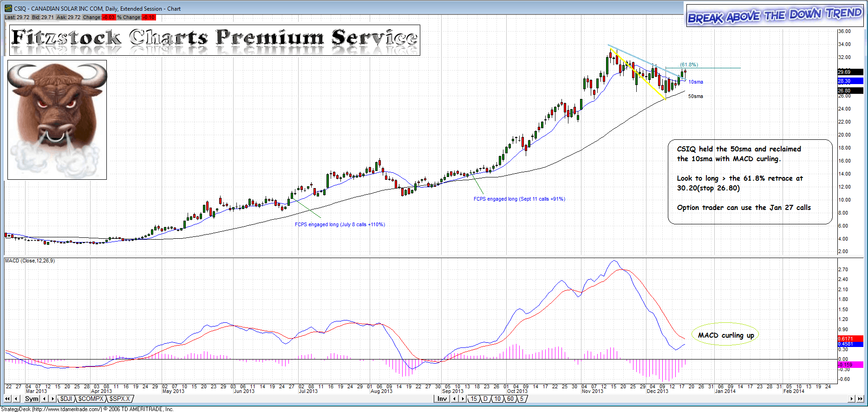Open the $SPX.X symbol tab
The width and height of the screenshot is (868, 412).
120,399
